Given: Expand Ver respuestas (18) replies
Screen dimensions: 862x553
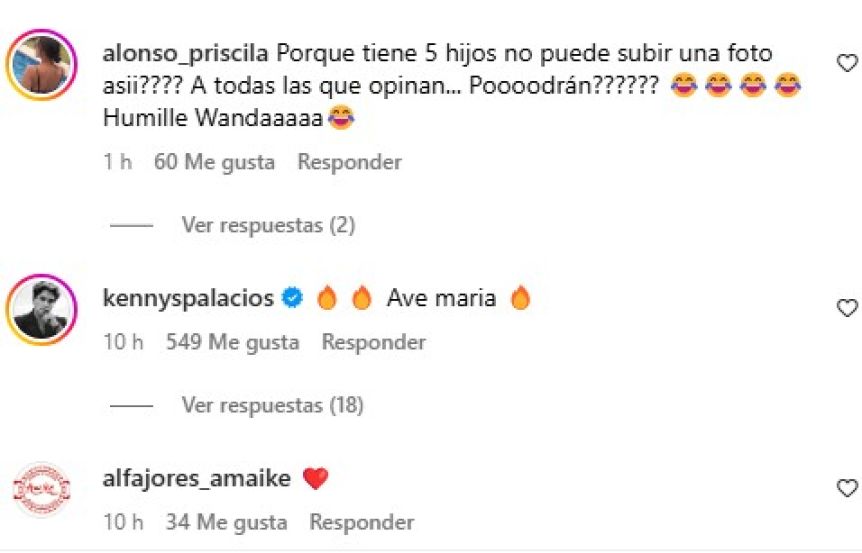Looking at the screenshot, I should [273, 405].
